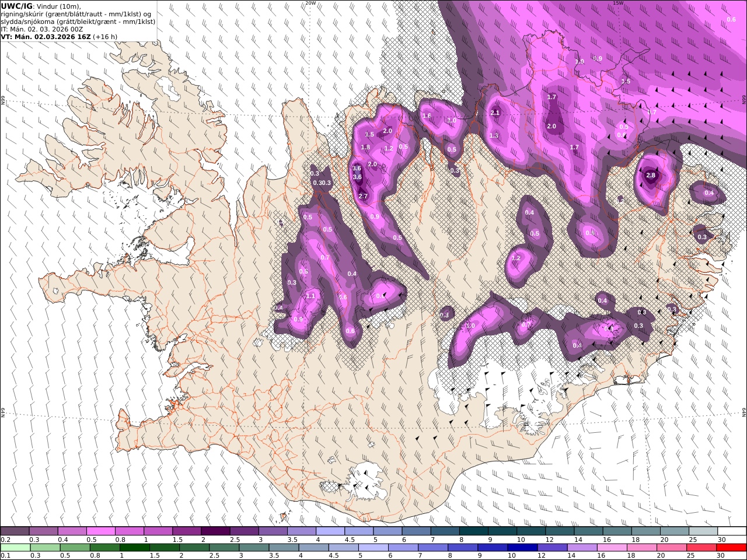Click upper scale swatch between 3.5 and 4
747x560 pixels.
(x=302, y=531)
